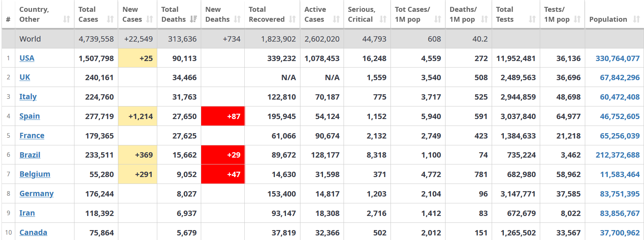Click sort icon in New Deaths column

coord(237,19)
